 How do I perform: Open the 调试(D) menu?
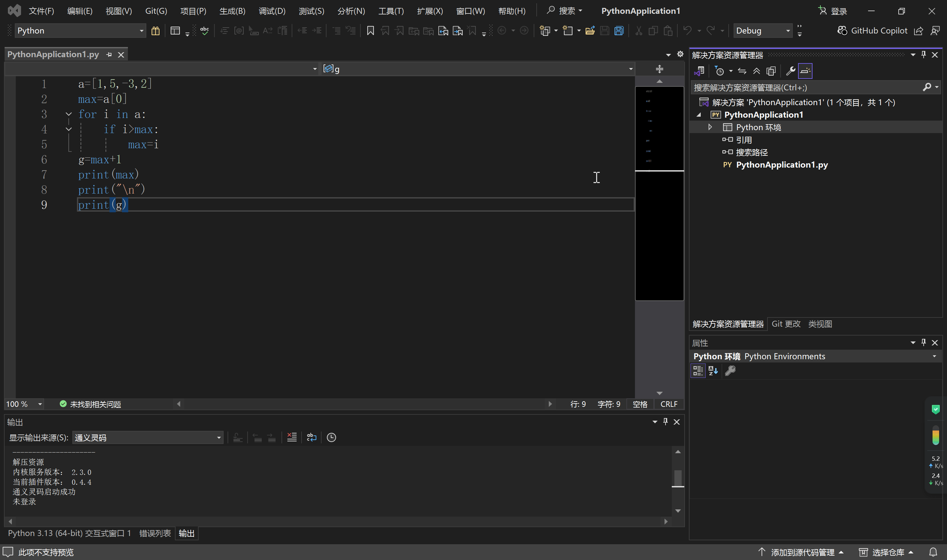point(272,11)
